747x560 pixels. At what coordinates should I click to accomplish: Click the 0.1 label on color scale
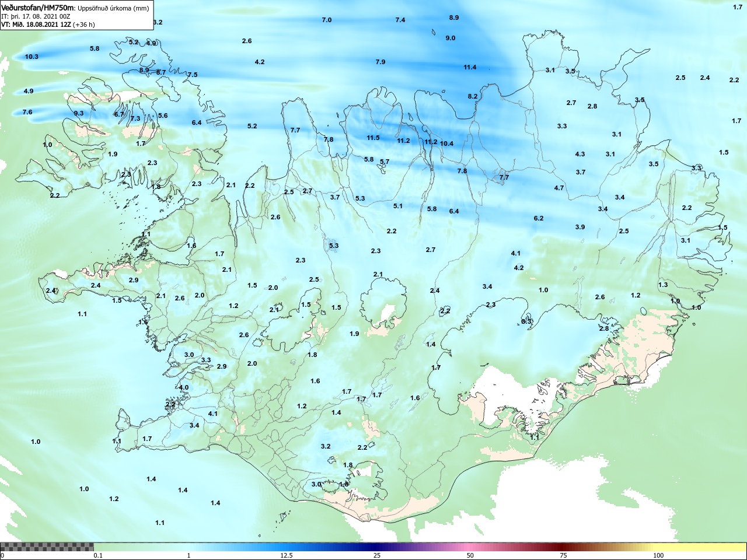tap(98, 555)
